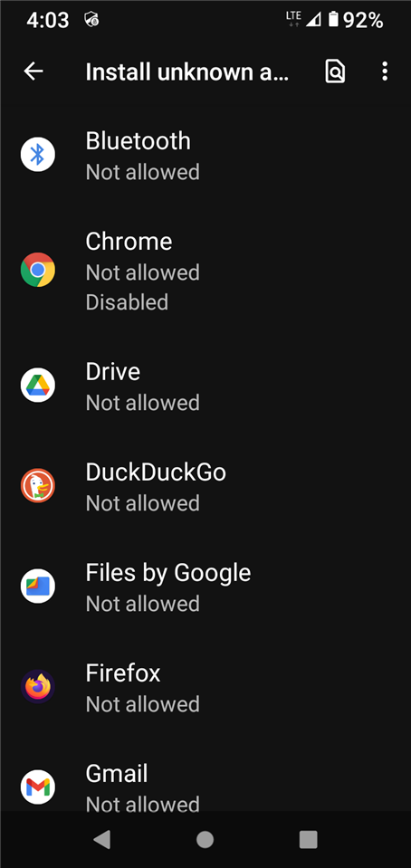This screenshot has height=868, width=411.
Task: Open the search settings page icon
Action: tap(335, 72)
